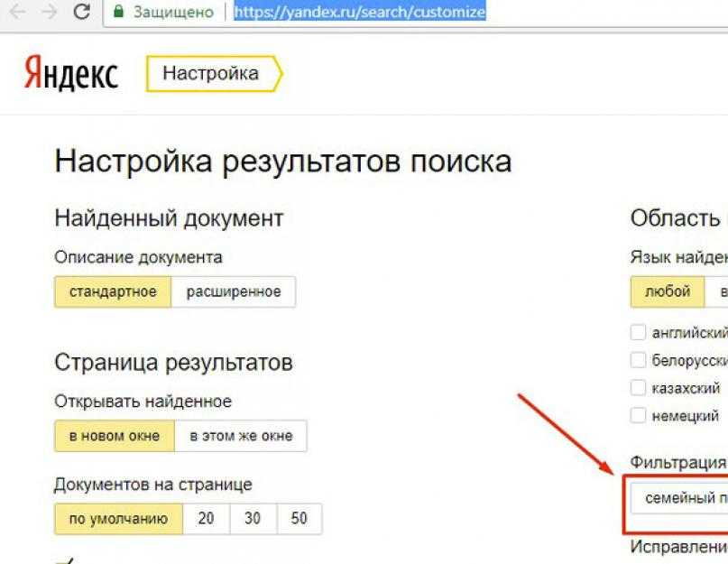
Task: Click the green padlock security icon
Action: click(119, 11)
